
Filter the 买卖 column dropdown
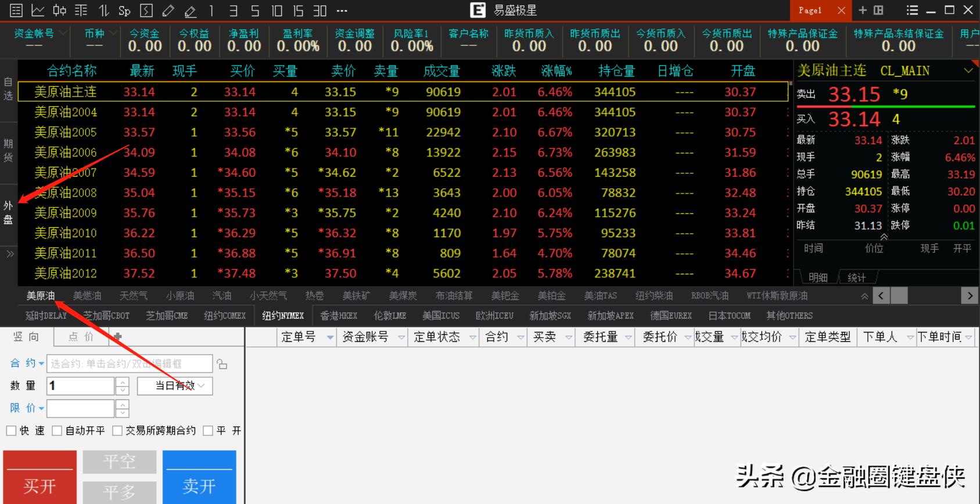(x=568, y=337)
